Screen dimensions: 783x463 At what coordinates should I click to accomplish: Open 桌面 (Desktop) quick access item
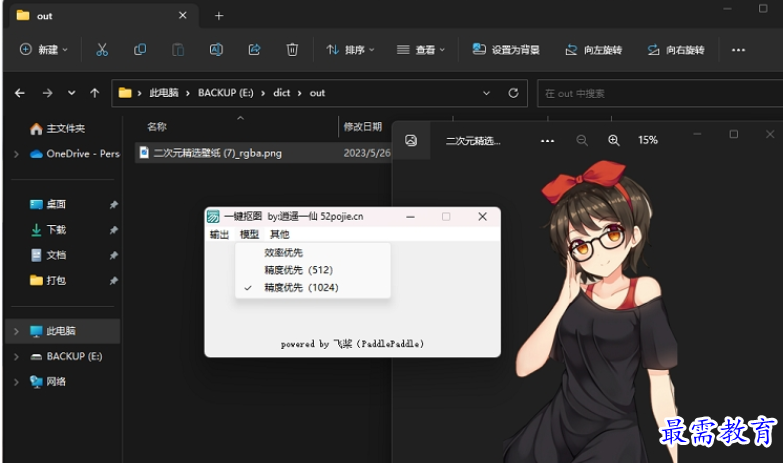coord(48,204)
